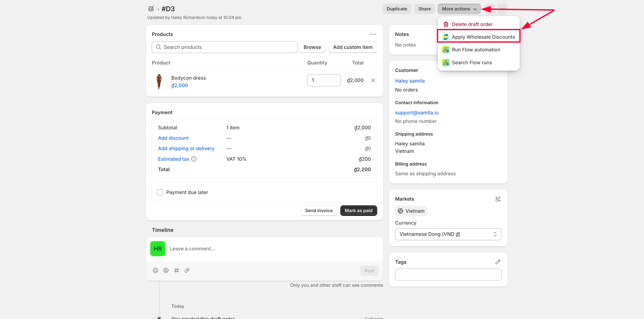Image resolution: width=644 pixels, height=319 pixels.
Task: Remove Bodycon dress with the X icon
Action: (373, 80)
